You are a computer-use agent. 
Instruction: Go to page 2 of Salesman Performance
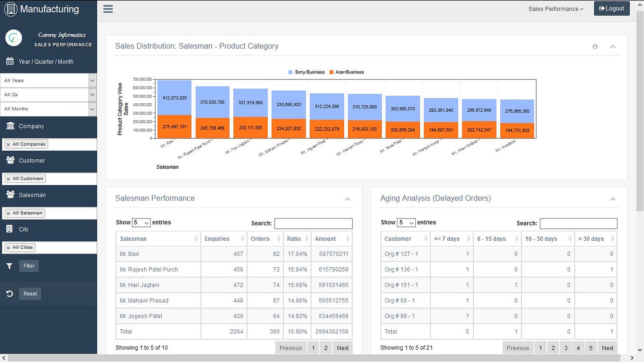point(325,347)
